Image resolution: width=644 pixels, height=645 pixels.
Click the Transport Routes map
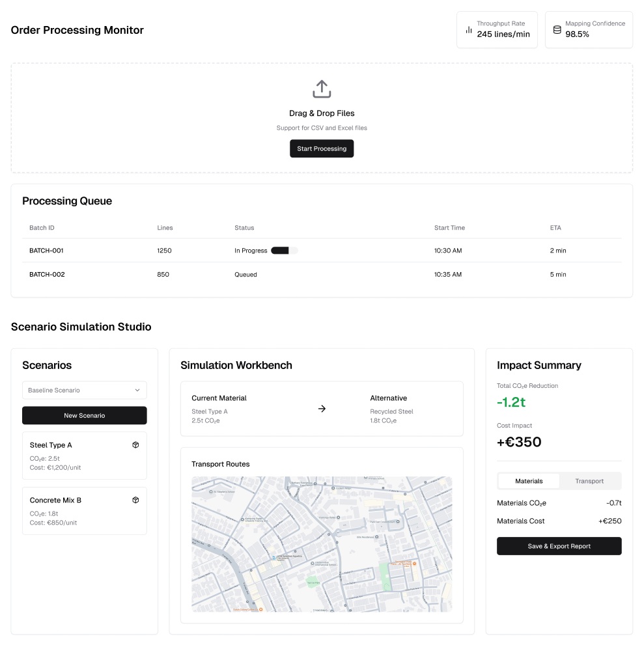pos(322,544)
